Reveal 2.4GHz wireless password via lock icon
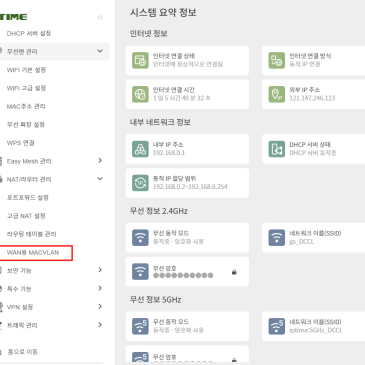This screenshot has width=365, height=365. [234, 272]
